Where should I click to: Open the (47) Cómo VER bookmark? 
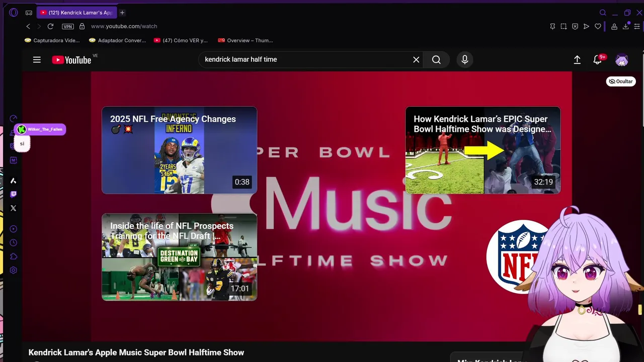click(x=181, y=40)
